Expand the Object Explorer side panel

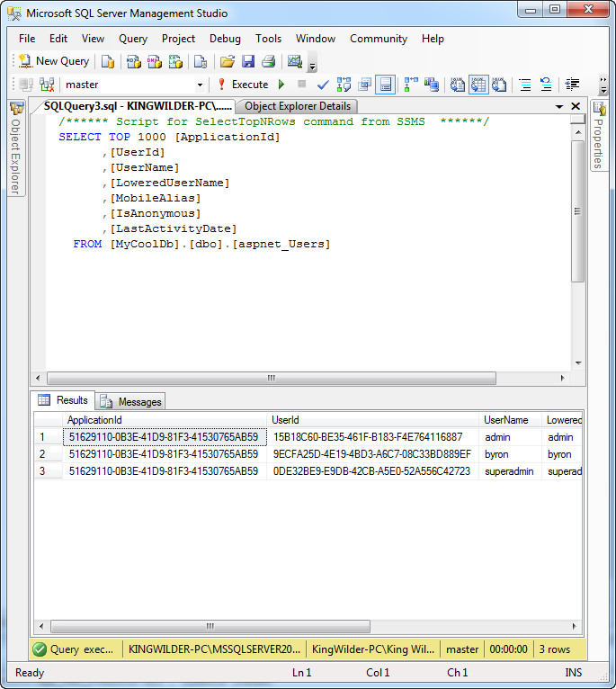coord(16,148)
